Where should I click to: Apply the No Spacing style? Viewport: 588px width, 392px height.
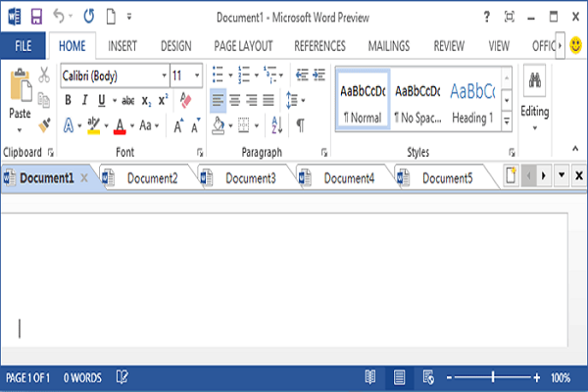[417, 100]
